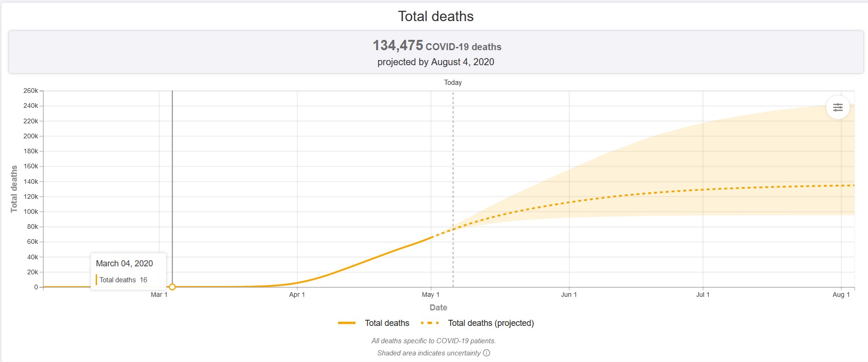The image size is (868, 362).
Task: Toggle the "Total deaths (projected)" legend series
Action: tap(491, 323)
